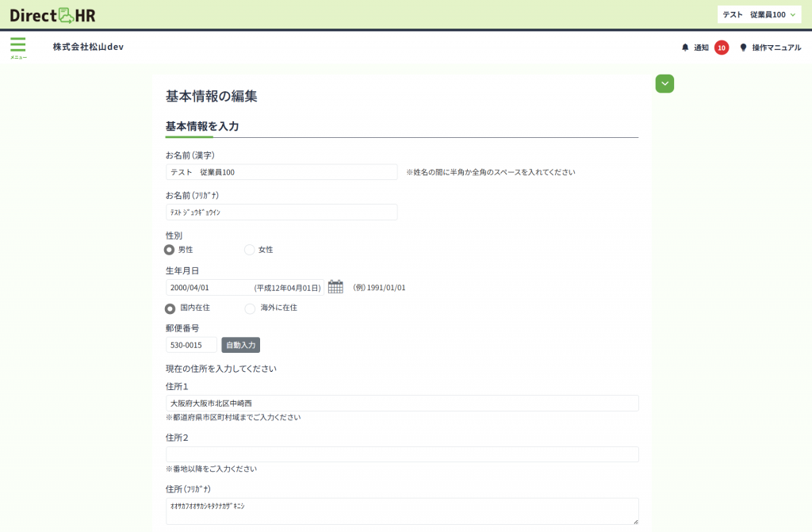Focus the お名前(フリガナ) text field
This screenshot has height=532, width=812.
pos(282,212)
